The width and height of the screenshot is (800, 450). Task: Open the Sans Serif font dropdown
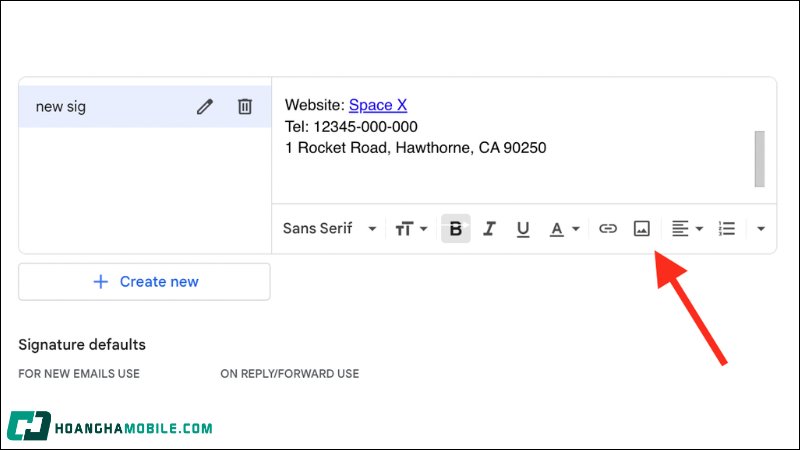click(329, 229)
